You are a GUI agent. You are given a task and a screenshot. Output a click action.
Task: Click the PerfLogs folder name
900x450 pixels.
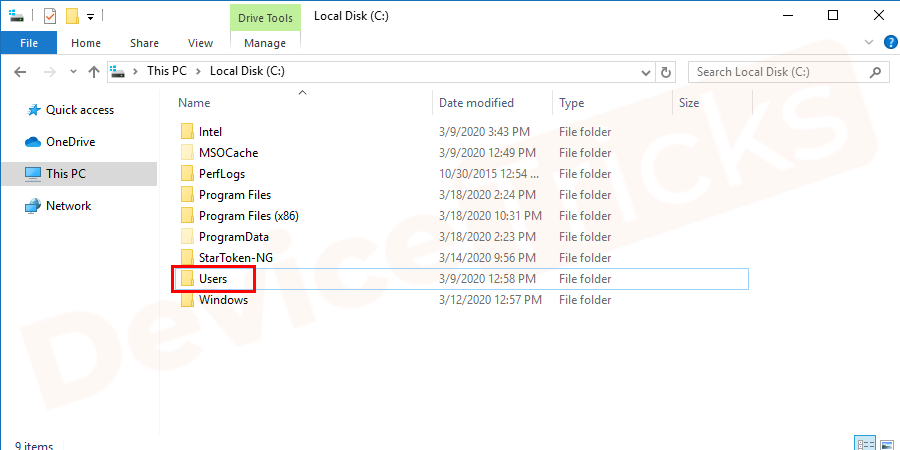222,174
